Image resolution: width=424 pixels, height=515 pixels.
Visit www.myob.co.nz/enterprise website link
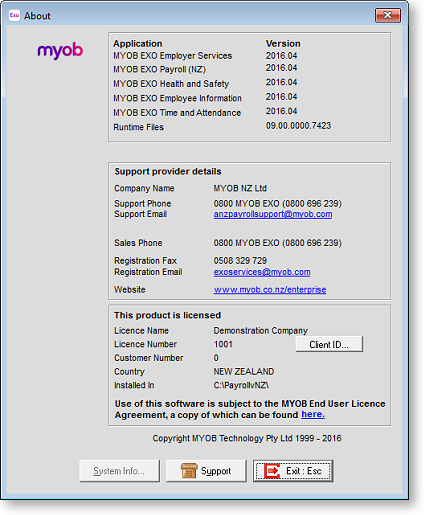coord(270,289)
